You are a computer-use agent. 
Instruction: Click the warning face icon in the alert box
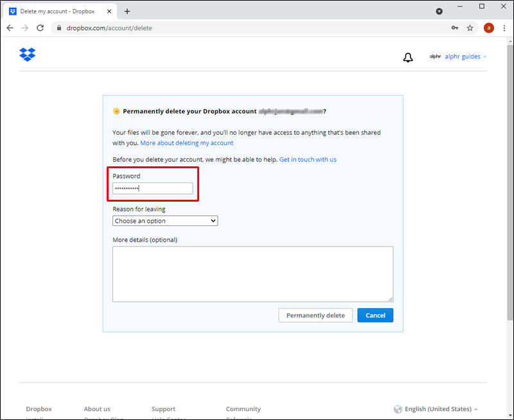[116, 110]
